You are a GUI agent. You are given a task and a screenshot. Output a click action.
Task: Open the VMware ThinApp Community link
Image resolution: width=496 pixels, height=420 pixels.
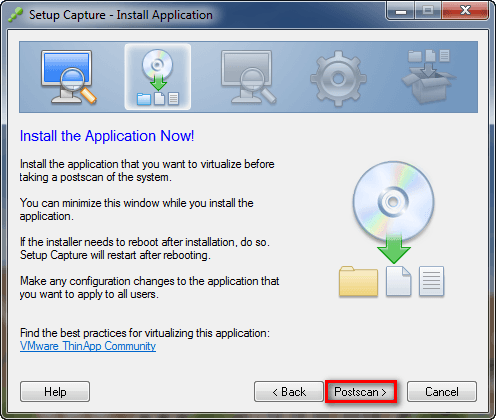coord(88,346)
